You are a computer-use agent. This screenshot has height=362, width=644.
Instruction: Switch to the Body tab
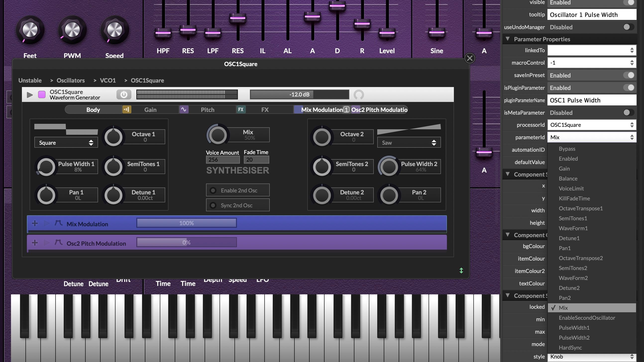[93, 110]
